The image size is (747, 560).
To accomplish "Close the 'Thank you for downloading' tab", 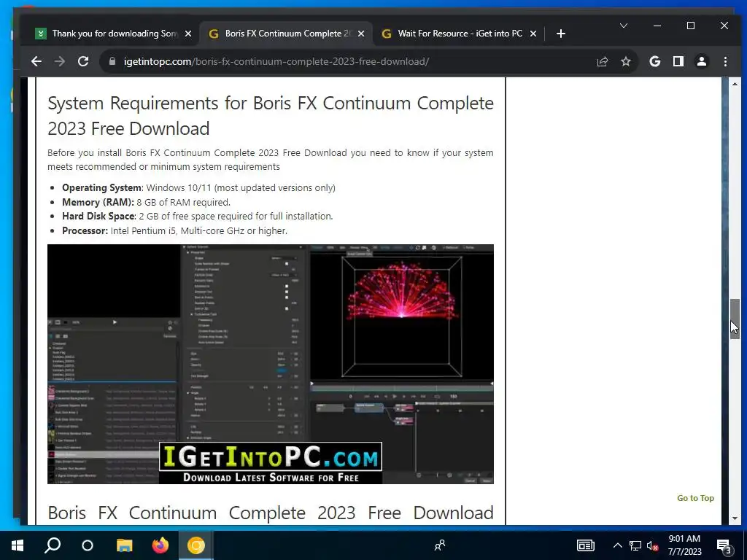I will (x=188, y=34).
